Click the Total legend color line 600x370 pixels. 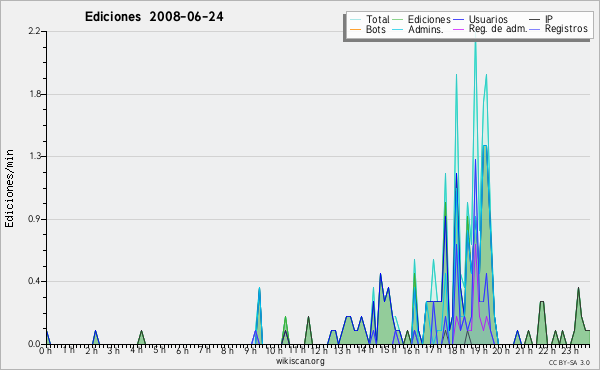click(355, 20)
